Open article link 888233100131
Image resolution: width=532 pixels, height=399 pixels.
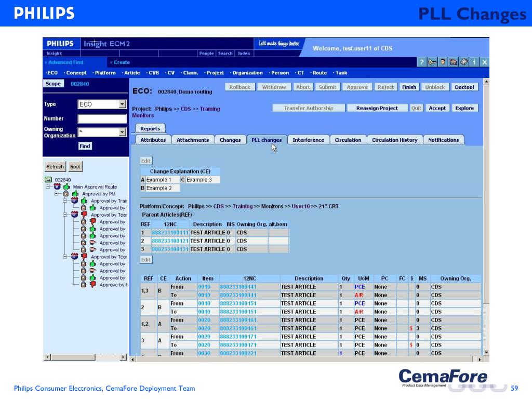(170, 249)
